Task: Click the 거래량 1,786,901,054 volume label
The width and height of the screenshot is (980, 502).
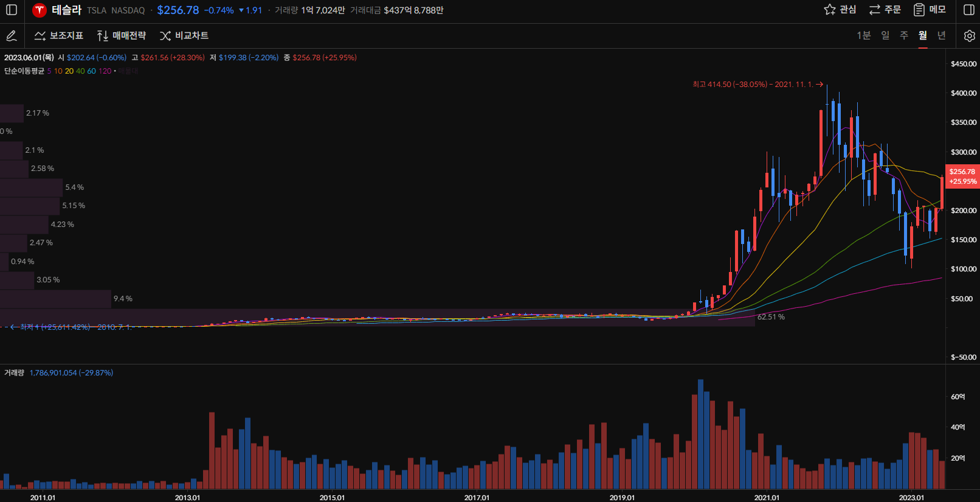Action: [x=59, y=373]
